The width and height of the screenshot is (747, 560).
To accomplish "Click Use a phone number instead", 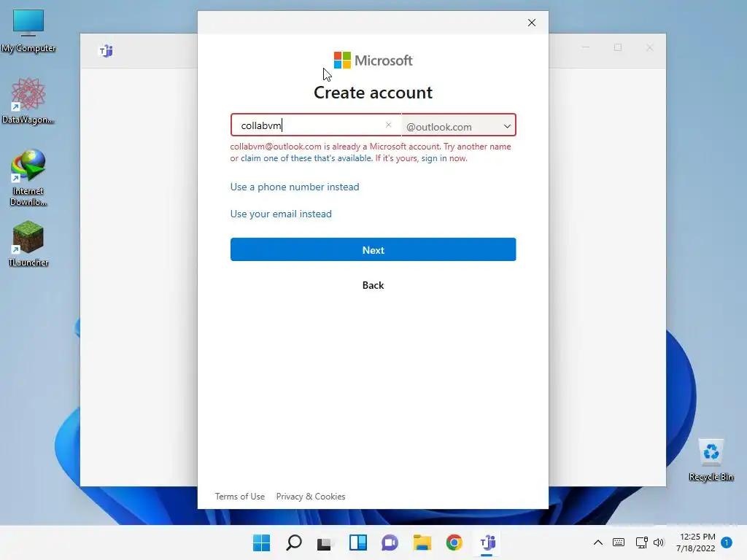I will click(295, 187).
